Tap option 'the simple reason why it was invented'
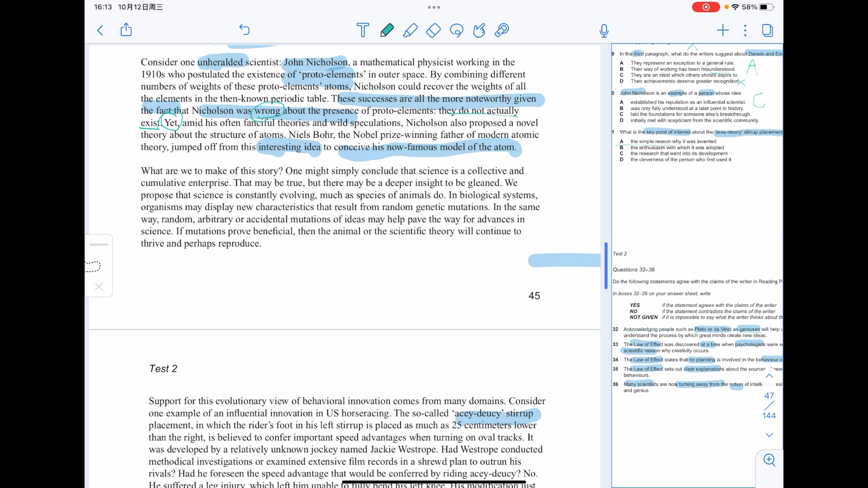 point(673,141)
